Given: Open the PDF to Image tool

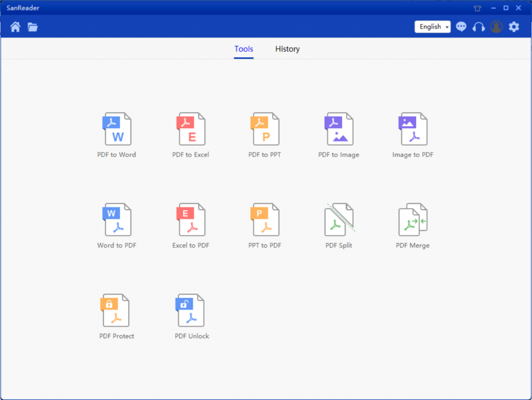Looking at the screenshot, I should [x=339, y=128].
